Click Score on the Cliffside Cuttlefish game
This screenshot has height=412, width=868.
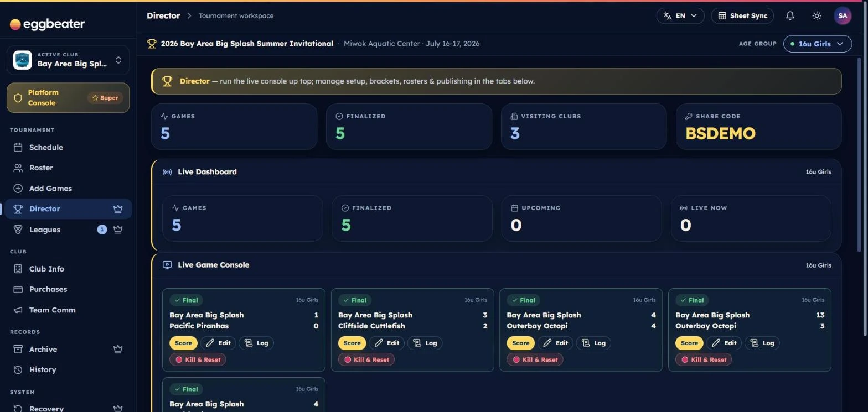coord(352,343)
